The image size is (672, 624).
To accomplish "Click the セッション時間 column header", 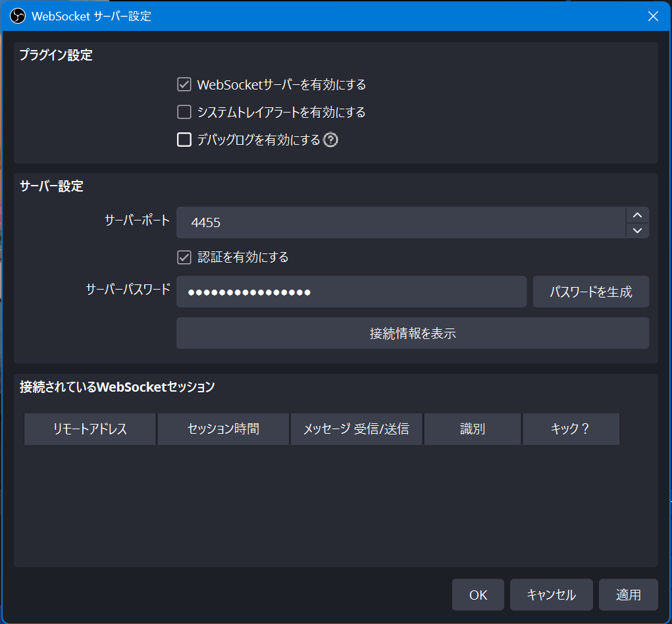I will point(223,429).
